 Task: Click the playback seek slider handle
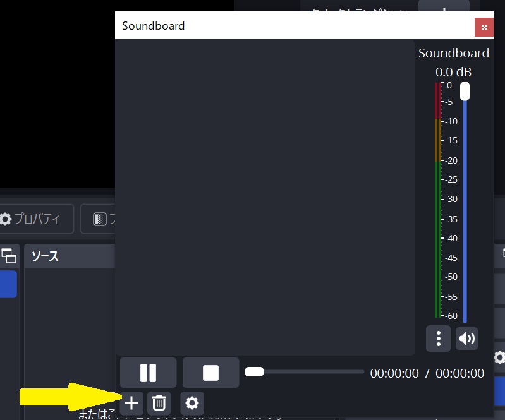click(x=255, y=372)
